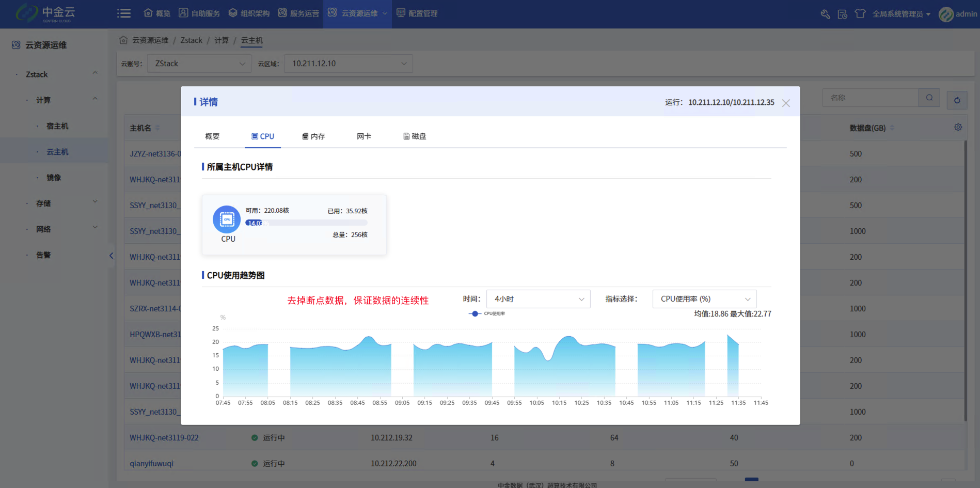Open the 组织架构 menu
980x488 pixels.
(x=249, y=13)
